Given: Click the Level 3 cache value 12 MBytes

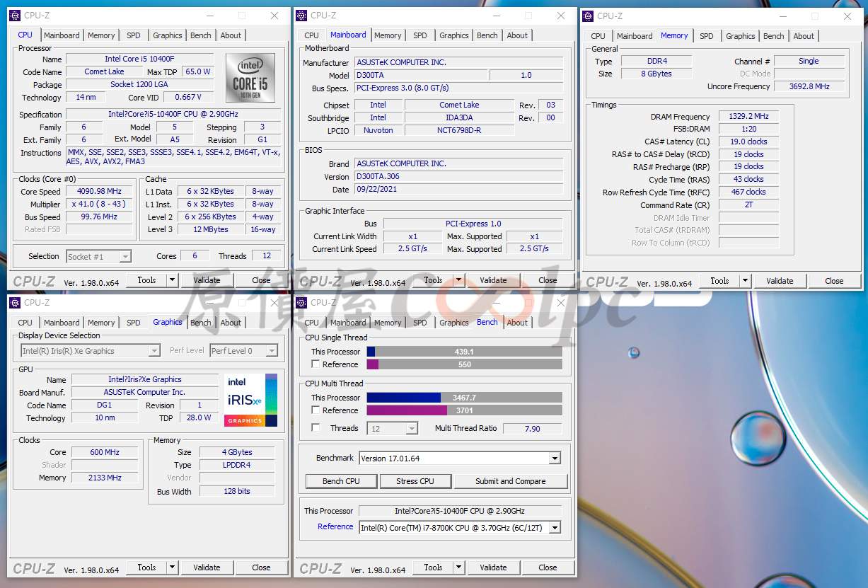Looking at the screenshot, I should coord(211,230).
